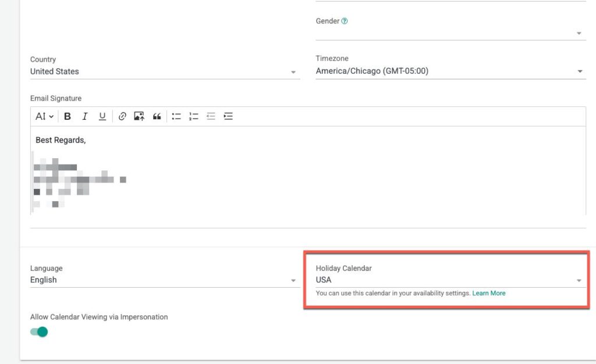
Task: Apply block quote formatting
Action: click(x=157, y=116)
